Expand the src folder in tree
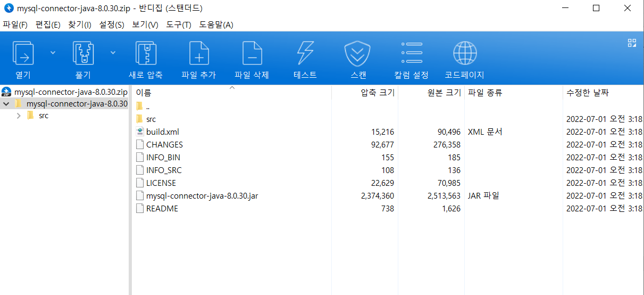Viewport: 644px width, 295px height. tap(19, 116)
